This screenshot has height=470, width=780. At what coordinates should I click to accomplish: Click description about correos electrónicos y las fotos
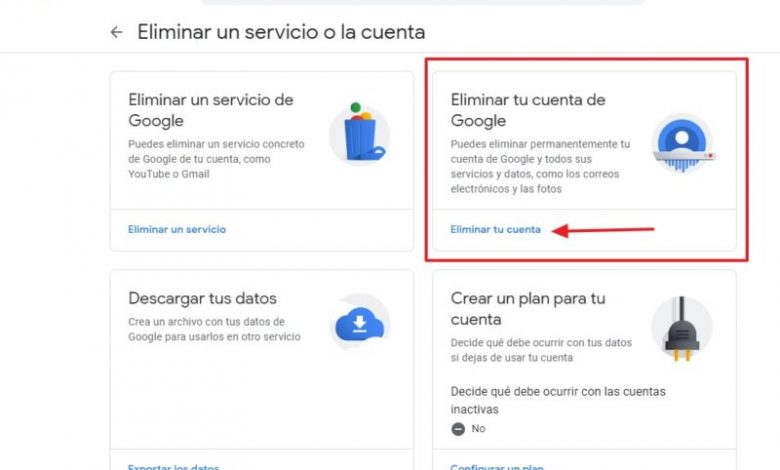click(540, 166)
